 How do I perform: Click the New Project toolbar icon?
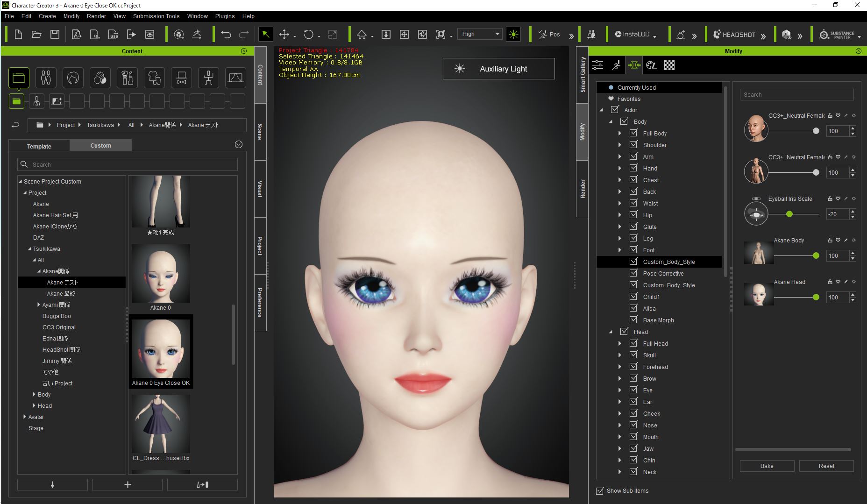click(18, 34)
